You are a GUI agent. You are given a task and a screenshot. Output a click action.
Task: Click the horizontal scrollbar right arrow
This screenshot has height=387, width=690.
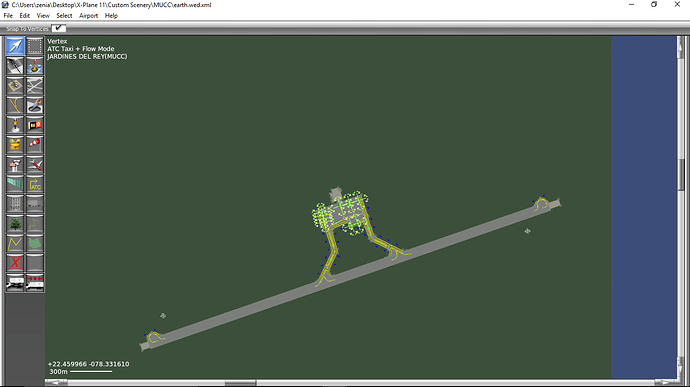click(x=664, y=383)
